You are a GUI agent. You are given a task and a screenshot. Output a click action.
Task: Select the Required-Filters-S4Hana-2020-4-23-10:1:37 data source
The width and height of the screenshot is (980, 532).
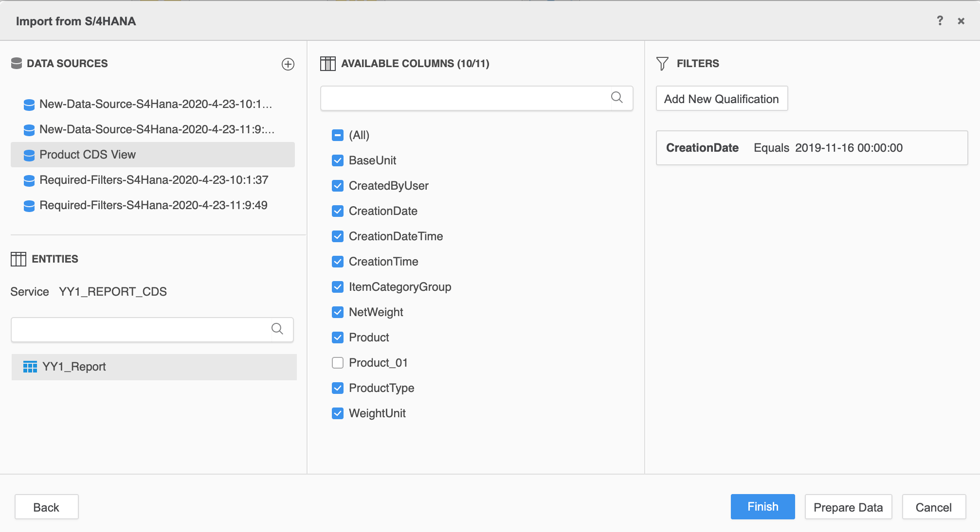pos(153,180)
